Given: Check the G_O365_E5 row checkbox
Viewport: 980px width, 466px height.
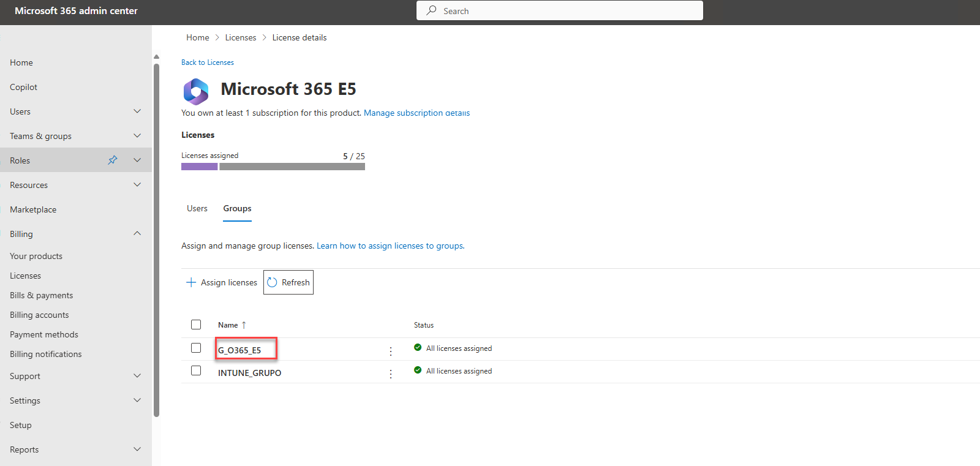Looking at the screenshot, I should tap(196, 348).
